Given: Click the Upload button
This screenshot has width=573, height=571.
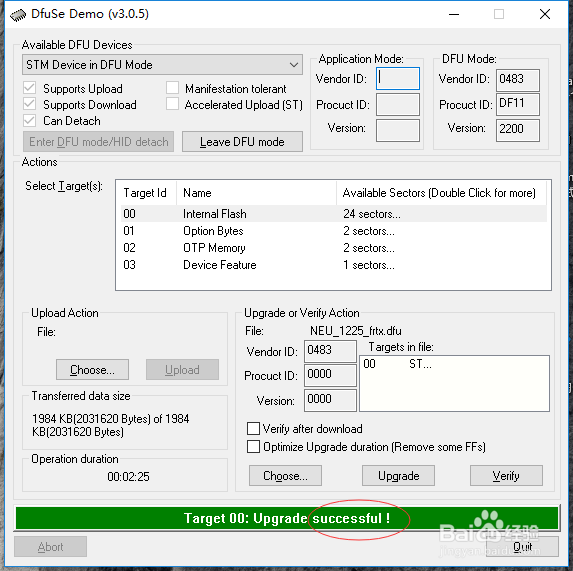Looking at the screenshot, I should click(182, 370).
